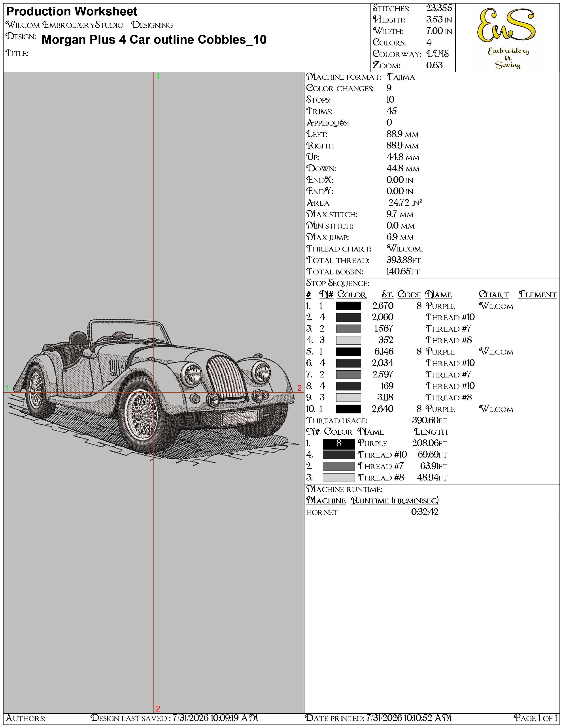Select the "Up:" measurement value 44.8 mm
Screen dimensions: 563x728
pyautogui.click(x=403, y=157)
